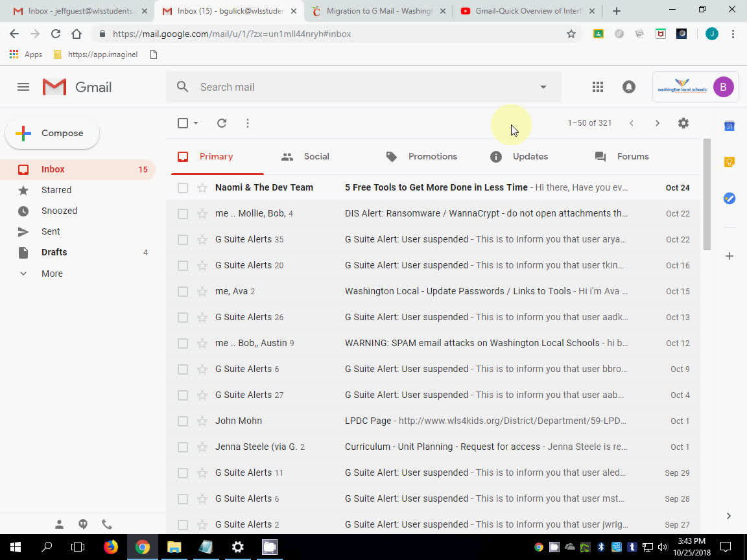
Task: Open Gmail settings gear
Action: [x=683, y=122]
